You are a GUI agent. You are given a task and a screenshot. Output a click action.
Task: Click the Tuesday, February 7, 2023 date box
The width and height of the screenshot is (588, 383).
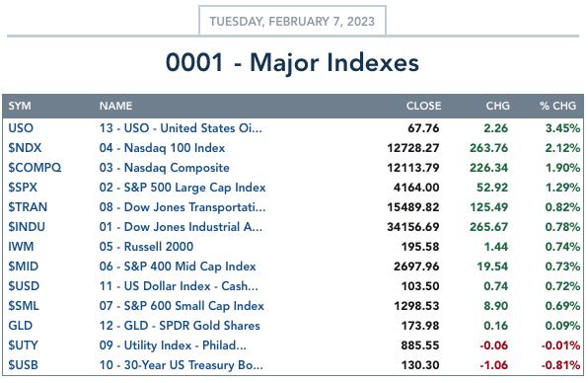coord(292,21)
